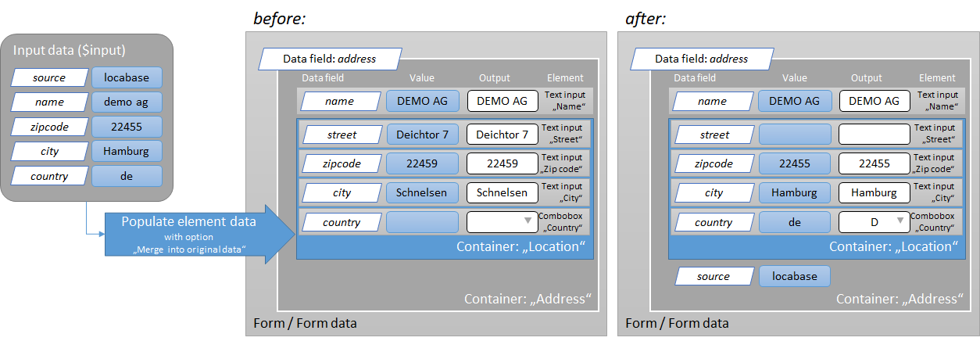980x341 pixels.
Task: Select the 'Data field: address' tab in before panel
Action: [x=329, y=59]
